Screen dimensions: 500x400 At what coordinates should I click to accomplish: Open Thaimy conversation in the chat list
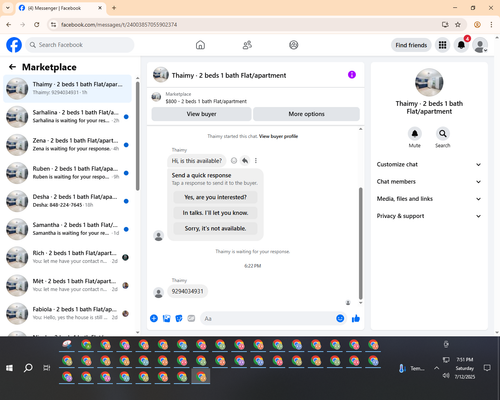tap(68, 88)
